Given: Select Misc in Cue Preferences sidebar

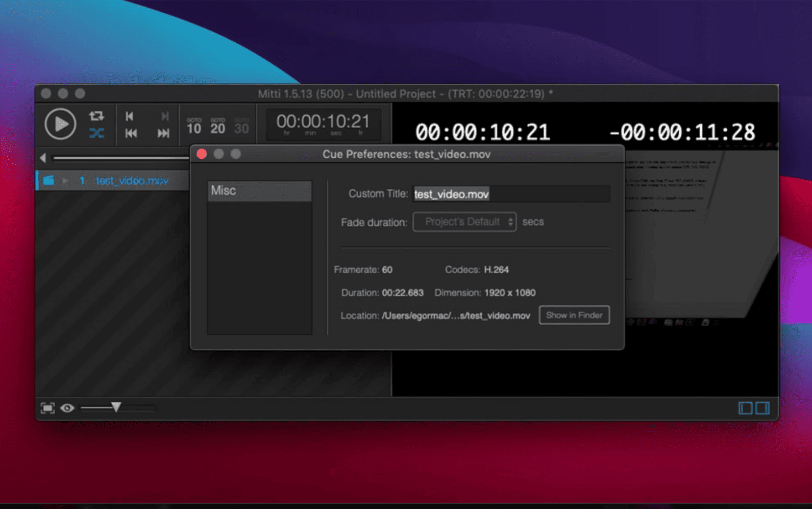Looking at the screenshot, I should (259, 191).
